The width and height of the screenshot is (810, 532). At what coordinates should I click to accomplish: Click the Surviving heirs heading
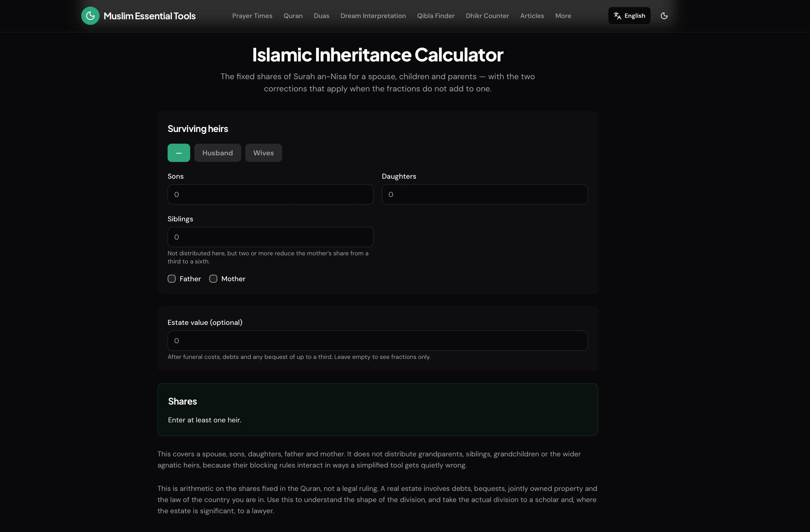pos(198,129)
